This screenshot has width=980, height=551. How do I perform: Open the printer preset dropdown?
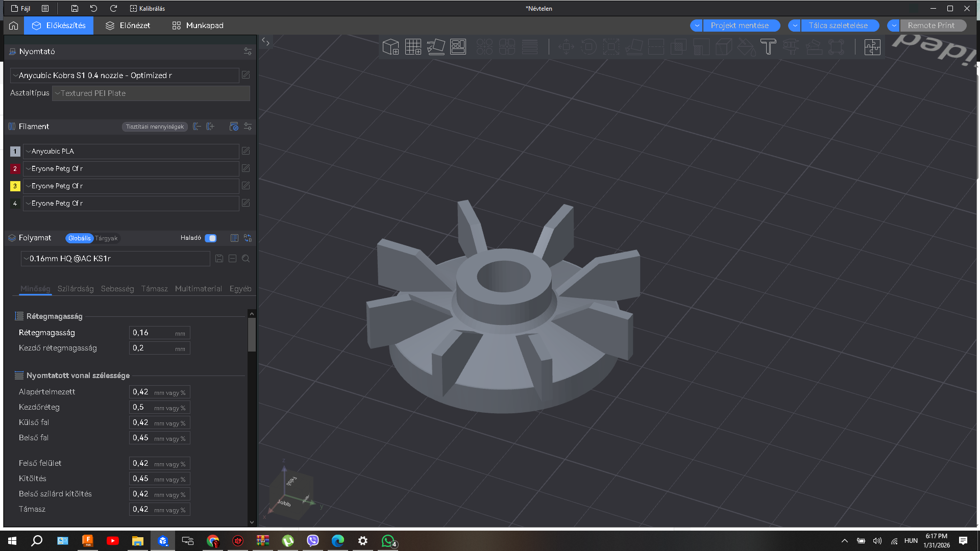[x=125, y=76]
